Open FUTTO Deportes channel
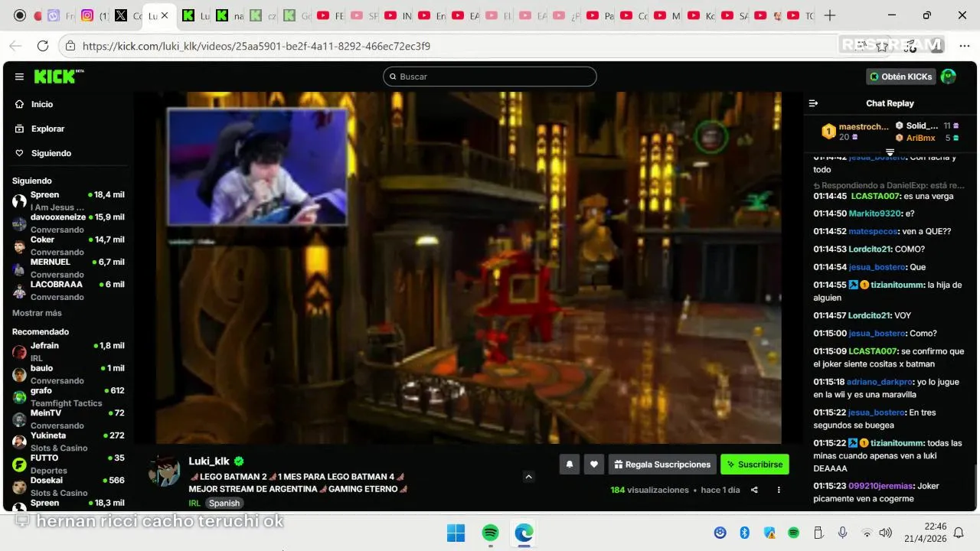Screen dimensions: 980x551 coord(67,464)
